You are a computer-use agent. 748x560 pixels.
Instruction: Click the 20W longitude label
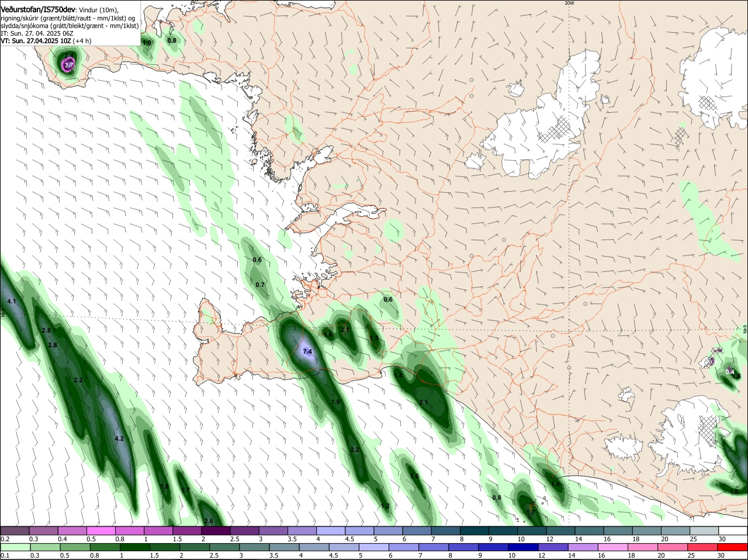tap(570, 3)
